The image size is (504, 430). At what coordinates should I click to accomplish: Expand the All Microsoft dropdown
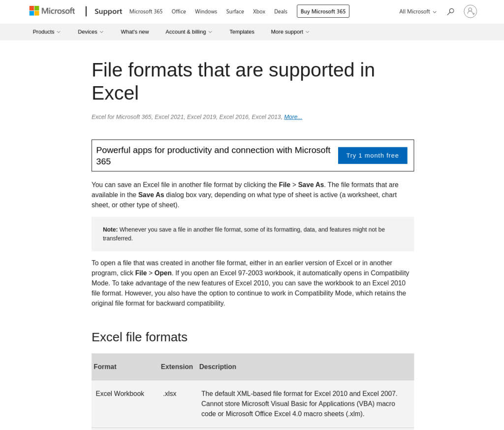(417, 11)
